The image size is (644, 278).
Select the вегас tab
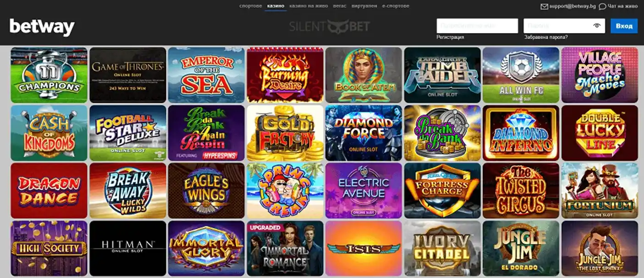coord(340,6)
